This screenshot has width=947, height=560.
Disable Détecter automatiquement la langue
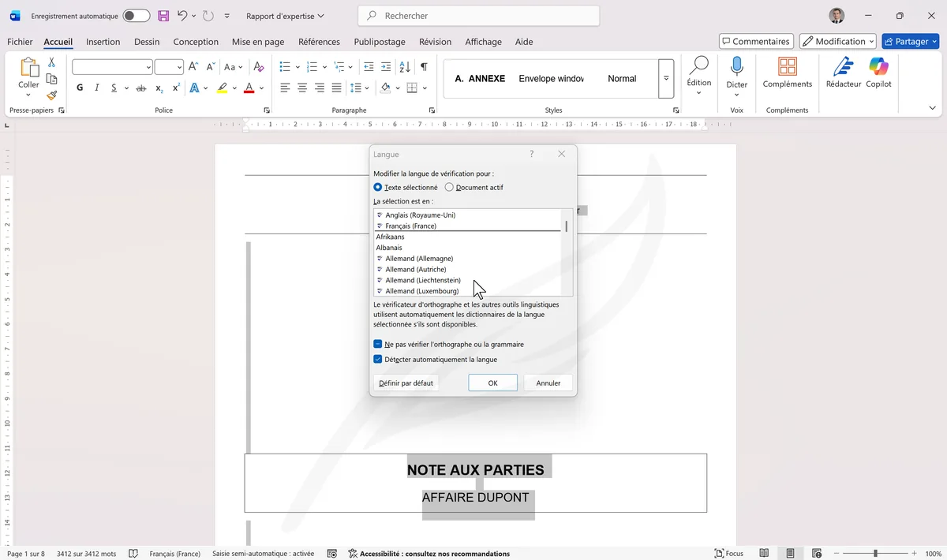378,359
